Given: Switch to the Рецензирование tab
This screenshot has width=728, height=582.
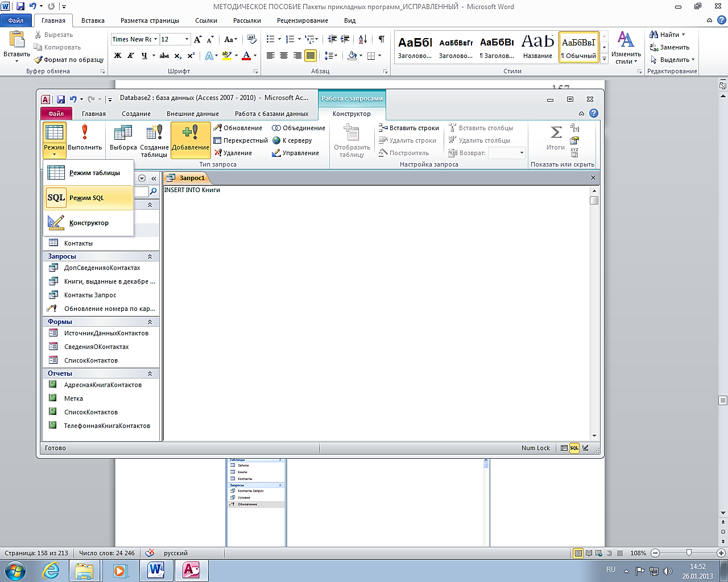Looking at the screenshot, I should [x=303, y=20].
